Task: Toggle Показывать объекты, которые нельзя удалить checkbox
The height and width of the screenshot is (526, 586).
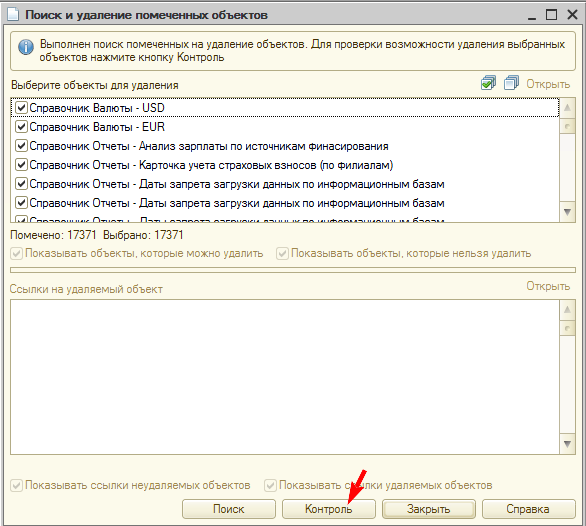Action: tap(282, 253)
